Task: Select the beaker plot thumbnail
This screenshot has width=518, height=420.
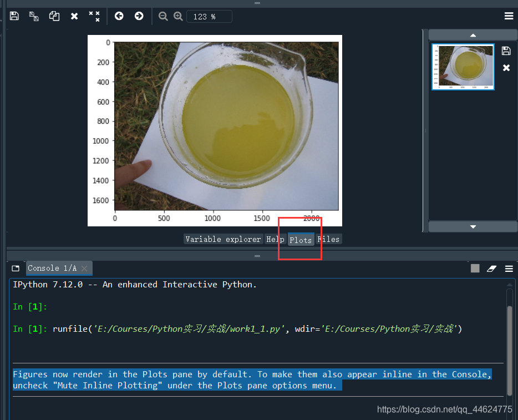Action: pos(463,67)
